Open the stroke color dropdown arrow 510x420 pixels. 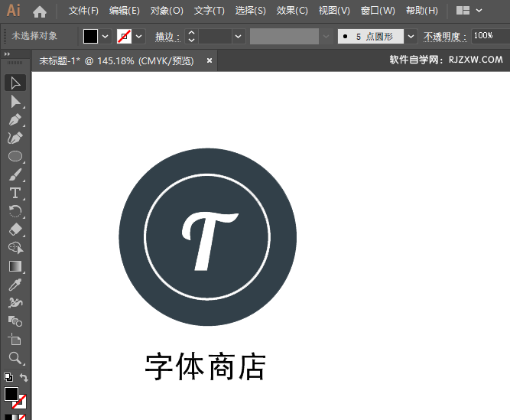click(139, 36)
